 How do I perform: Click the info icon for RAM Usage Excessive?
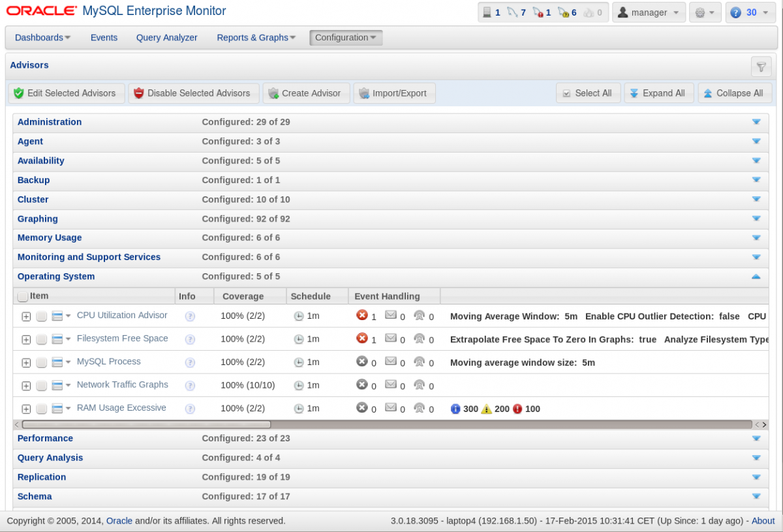pyautogui.click(x=190, y=409)
